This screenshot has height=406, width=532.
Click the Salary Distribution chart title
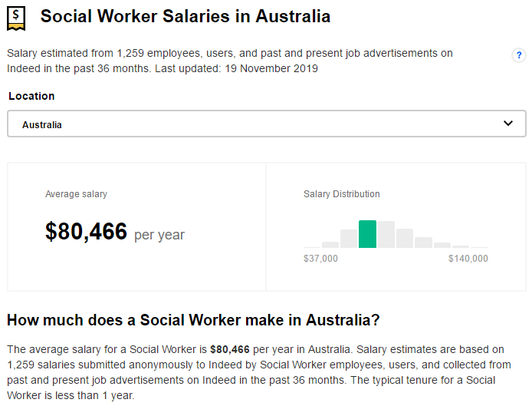click(342, 194)
